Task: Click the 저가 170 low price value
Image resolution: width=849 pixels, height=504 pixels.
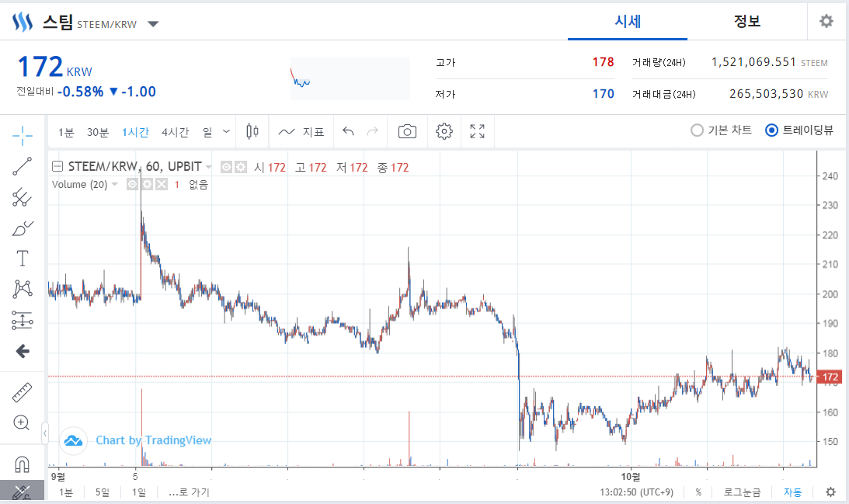Action: 604,94
